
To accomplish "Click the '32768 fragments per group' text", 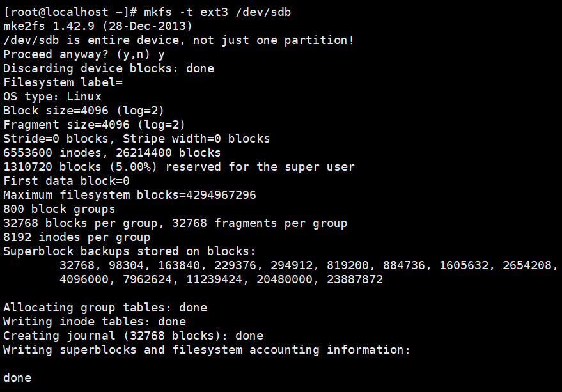I will point(260,223).
